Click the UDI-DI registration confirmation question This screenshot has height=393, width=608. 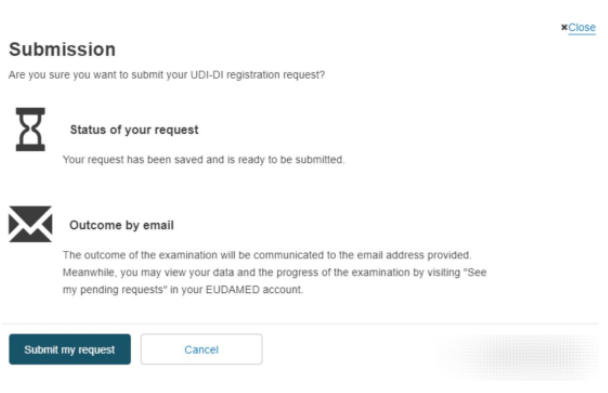pyautogui.click(x=167, y=74)
